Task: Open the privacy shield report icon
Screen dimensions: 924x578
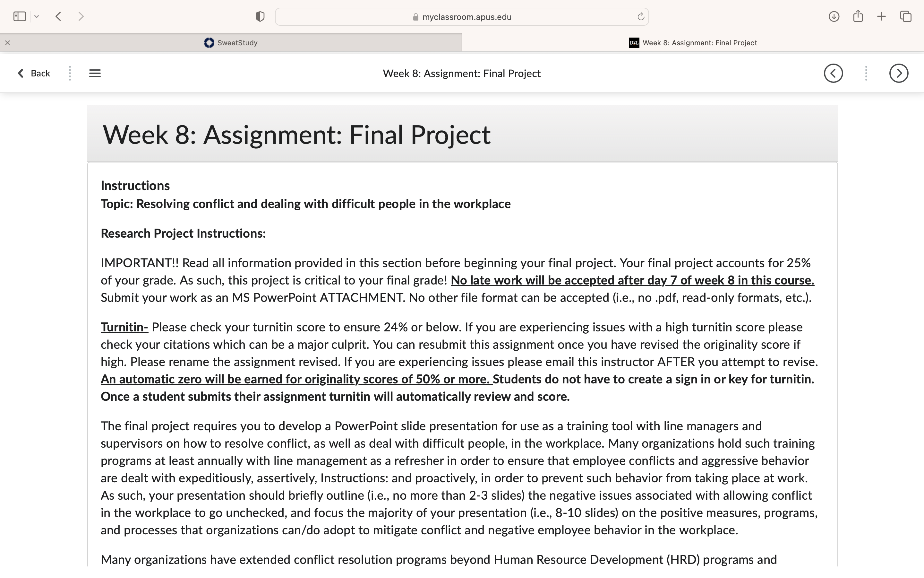Action: (x=260, y=16)
